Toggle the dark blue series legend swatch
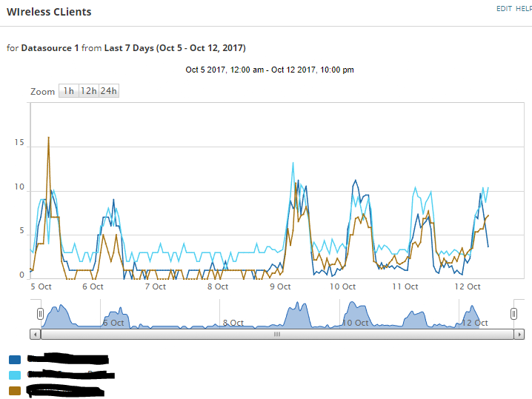This screenshot has width=532, height=399. click(15, 359)
